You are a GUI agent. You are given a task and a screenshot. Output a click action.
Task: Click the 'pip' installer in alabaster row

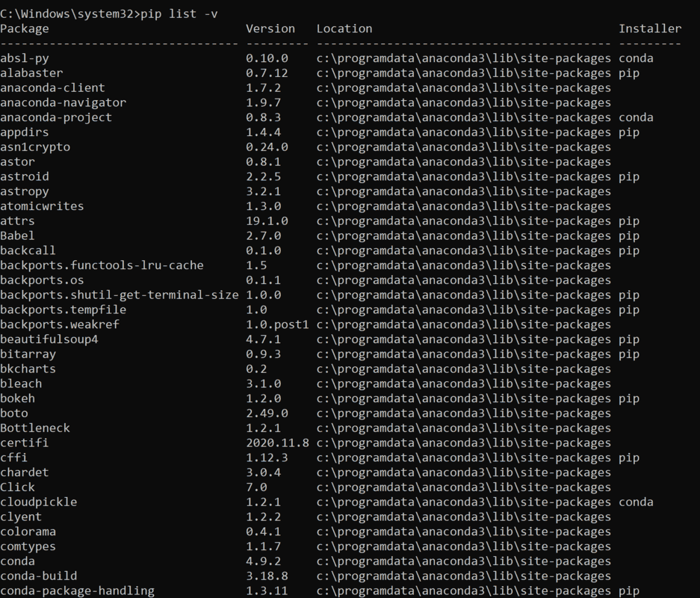click(629, 73)
